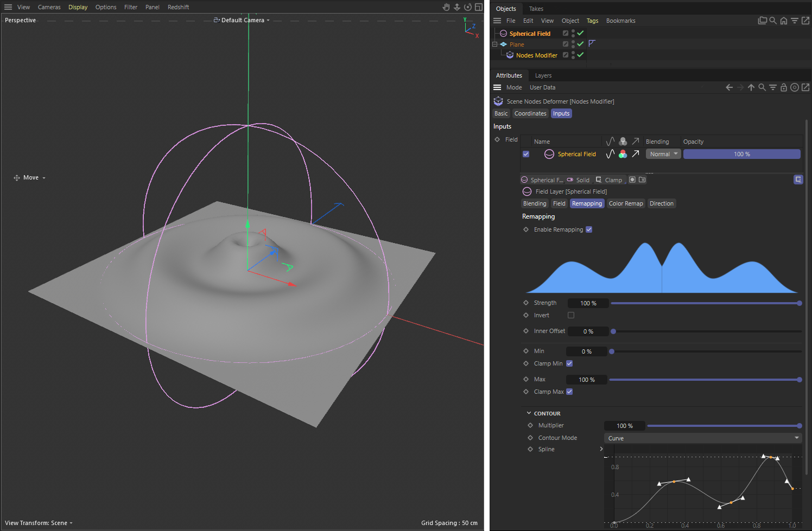Open the Color Remap tab

point(626,203)
